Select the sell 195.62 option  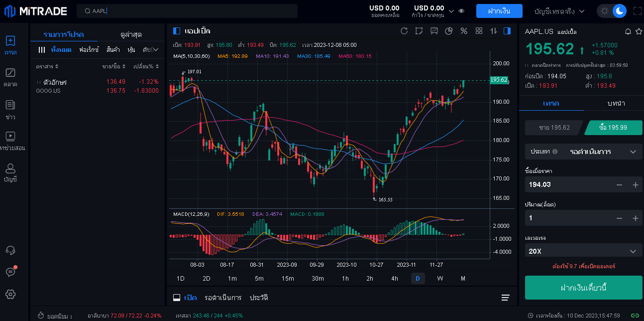click(x=554, y=128)
